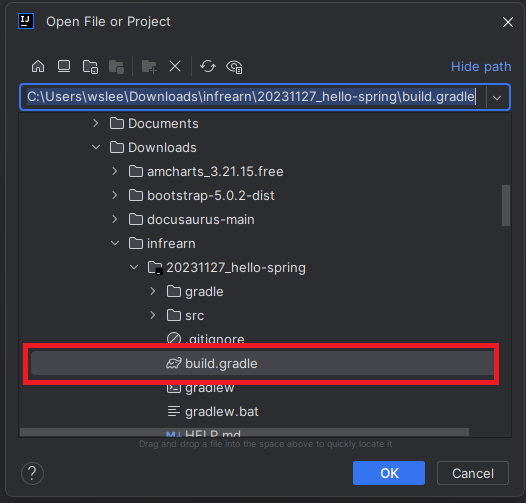The height and width of the screenshot is (503, 526).
Task: Click the horizontal scrollbar at tree bottom
Action: [x=244, y=432]
